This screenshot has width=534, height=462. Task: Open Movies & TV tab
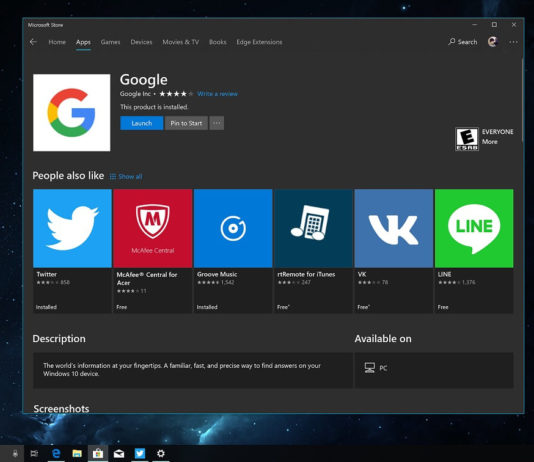point(180,42)
